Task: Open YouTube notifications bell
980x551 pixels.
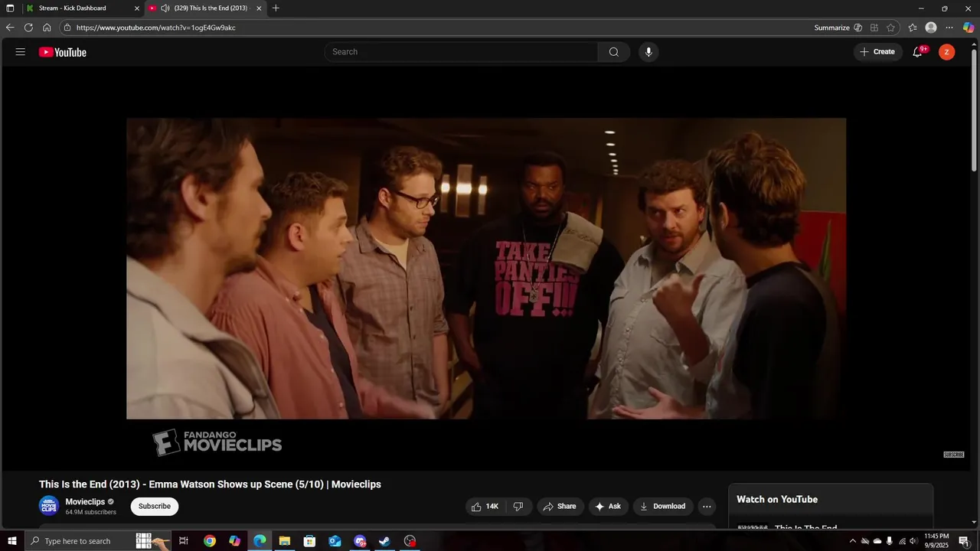Action: point(917,52)
